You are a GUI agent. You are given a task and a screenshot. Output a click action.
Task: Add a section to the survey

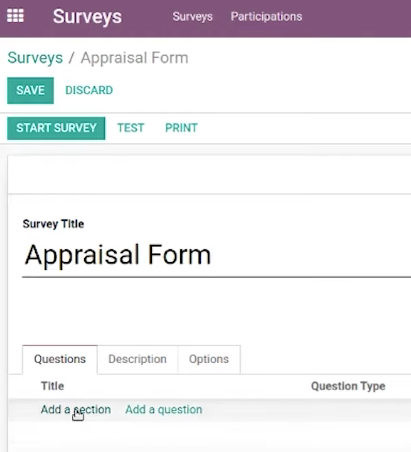point(76,409)
